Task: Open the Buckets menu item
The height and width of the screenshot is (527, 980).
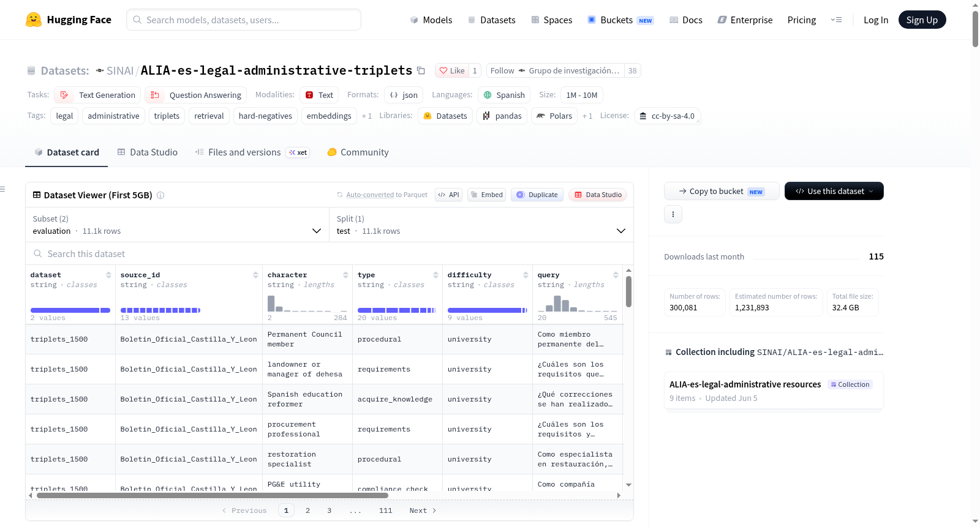Action: [620, 20]
